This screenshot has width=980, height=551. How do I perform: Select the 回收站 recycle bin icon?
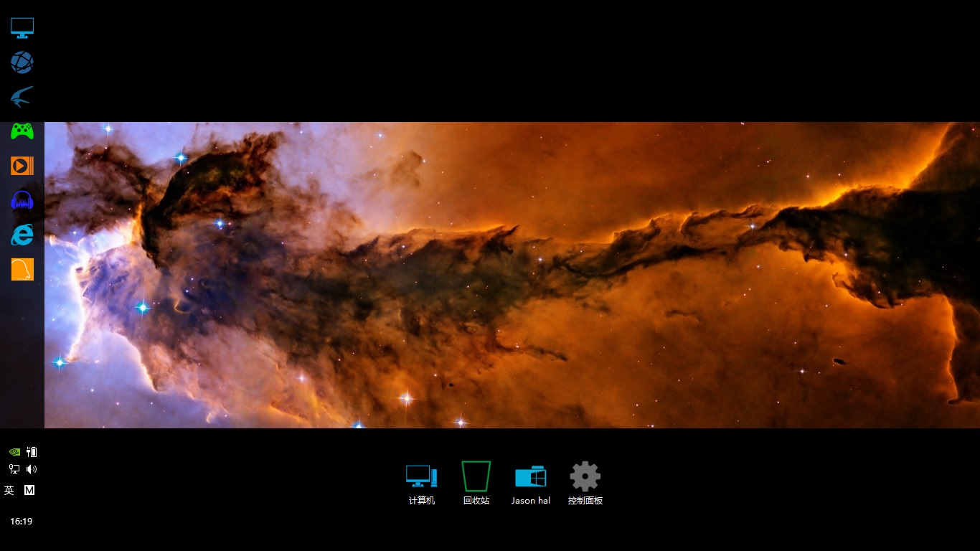click(x=476, y=484)
